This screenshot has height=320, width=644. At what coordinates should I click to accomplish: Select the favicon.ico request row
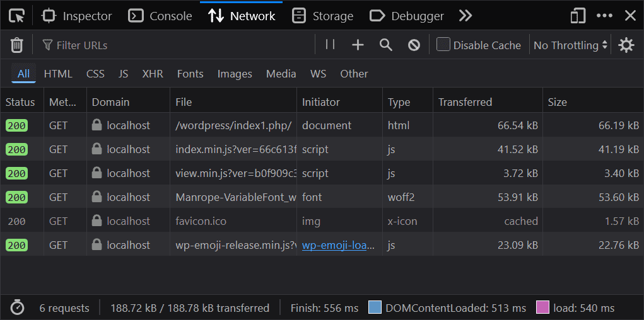[x=322, y=221]
